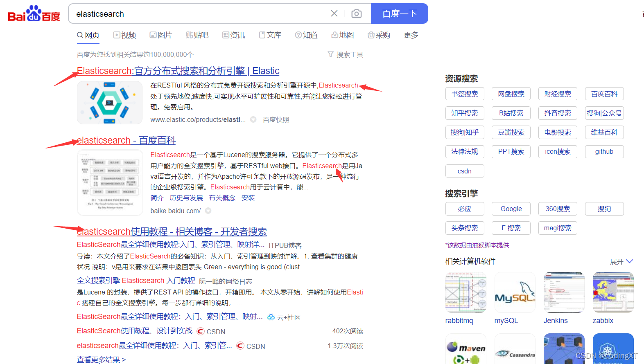Clear the search box with X icon
The height and width of the screenshot is (364, 644).
(334, 13)
